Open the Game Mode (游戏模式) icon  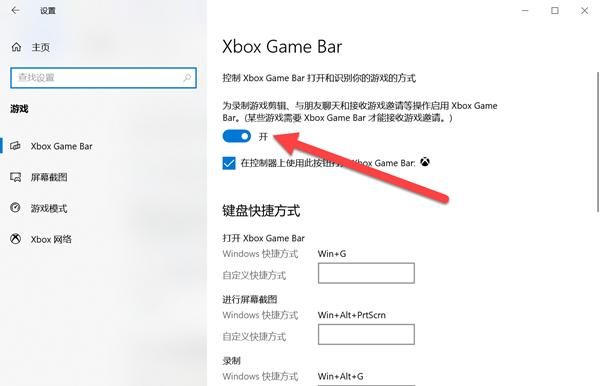[x=15, y=208]
